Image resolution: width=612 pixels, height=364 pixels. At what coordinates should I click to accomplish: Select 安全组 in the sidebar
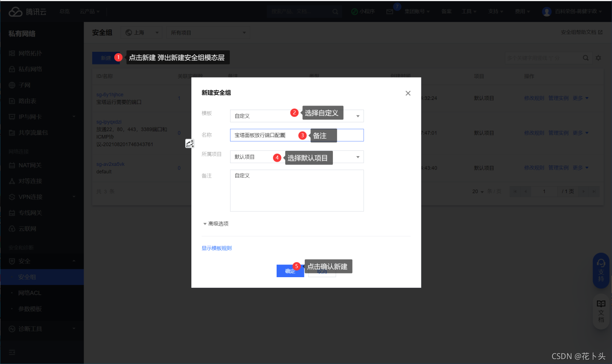pos(42,277)
